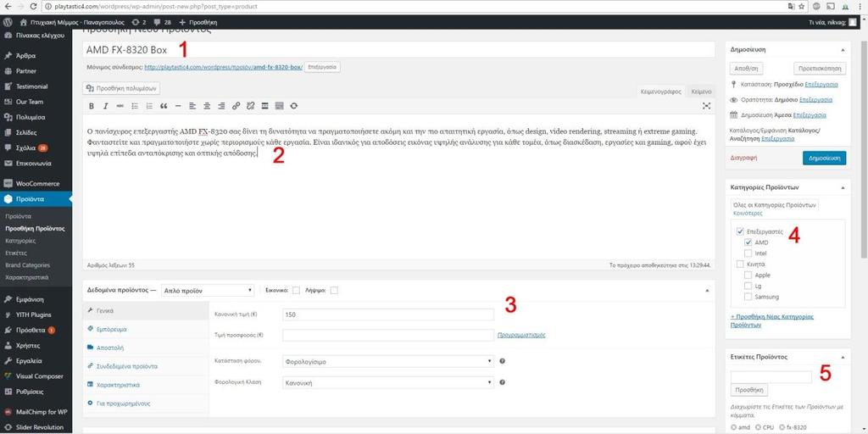The image size is (868, 434).
Task: Enable the Λήψιμο product checkbox
Action: coord(334,290)
